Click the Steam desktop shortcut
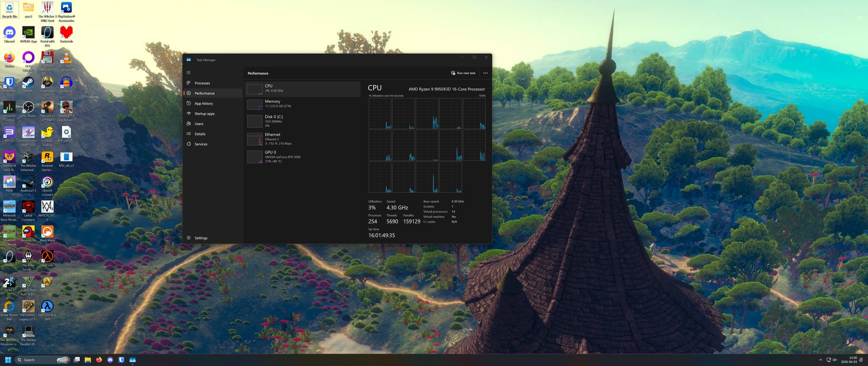The image size is (868, 366). 28,83
